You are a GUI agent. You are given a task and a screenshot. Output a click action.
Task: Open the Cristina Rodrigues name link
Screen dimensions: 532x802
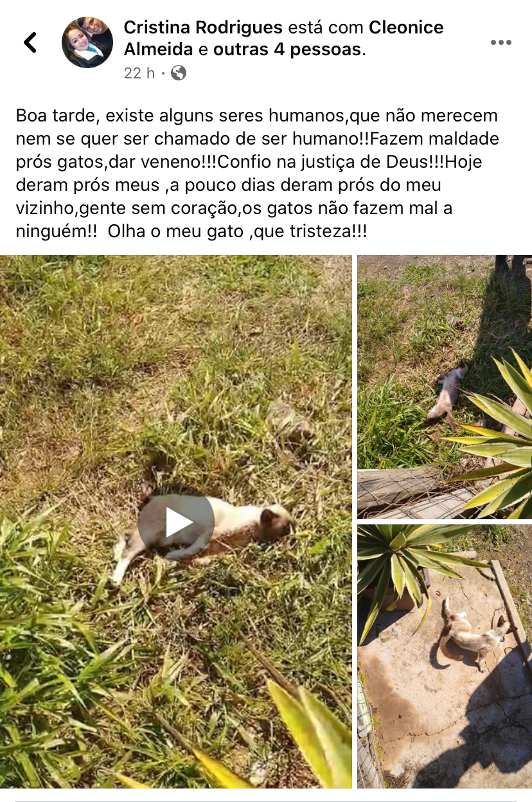coord(203,28)
